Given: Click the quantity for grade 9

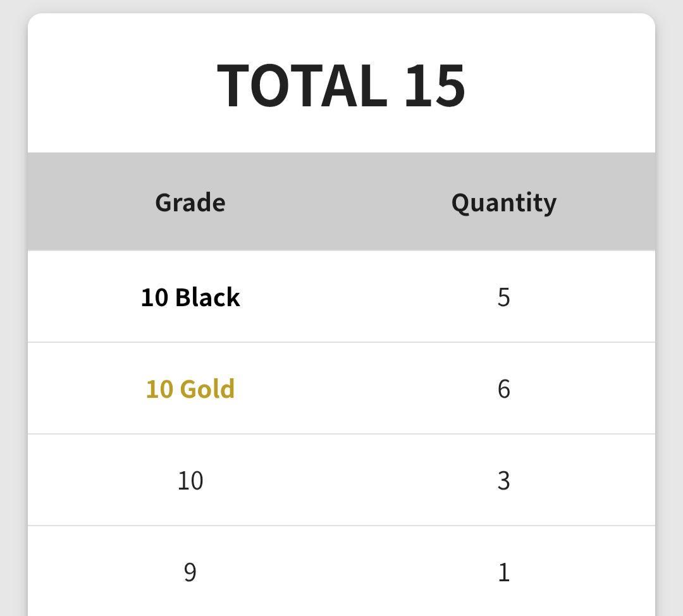Looking at the screenshot, I should [503, 572].
